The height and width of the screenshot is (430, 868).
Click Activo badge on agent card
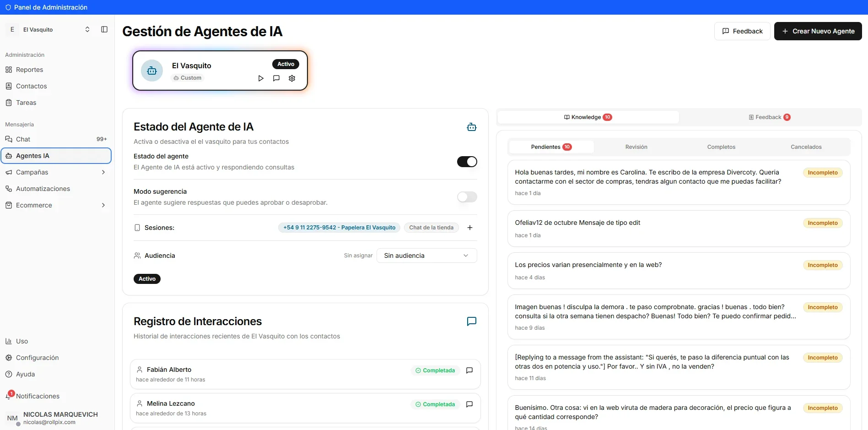click(x=286, y=64)
